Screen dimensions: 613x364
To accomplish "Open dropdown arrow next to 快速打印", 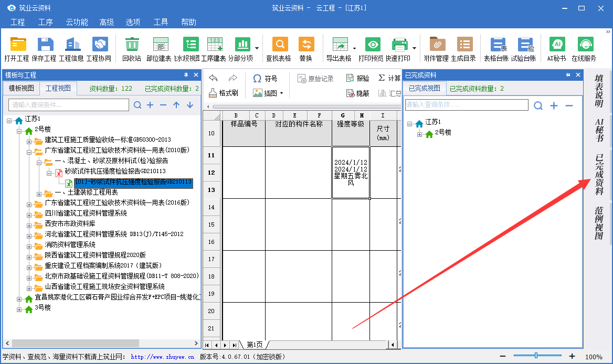I will [x=415, y=48].
